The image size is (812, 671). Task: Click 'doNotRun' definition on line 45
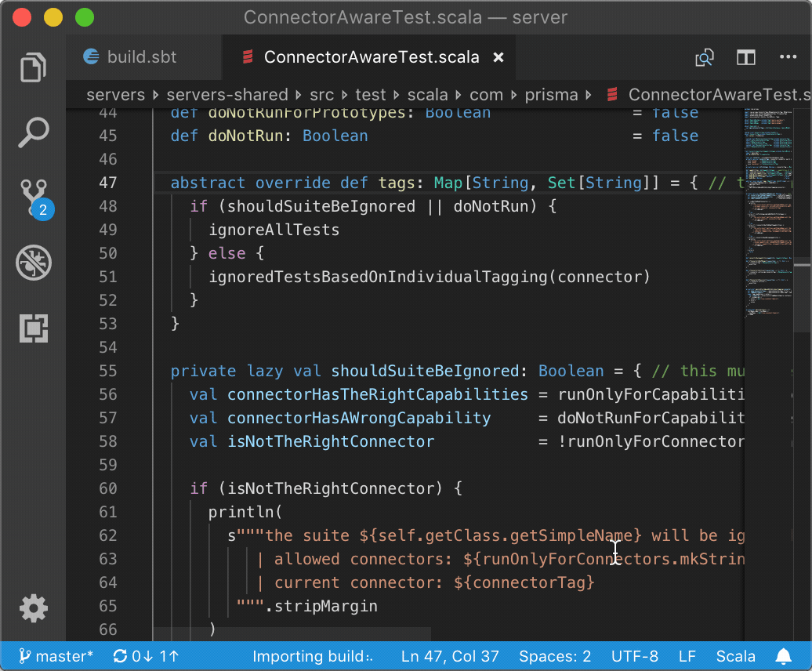[245, 136]
